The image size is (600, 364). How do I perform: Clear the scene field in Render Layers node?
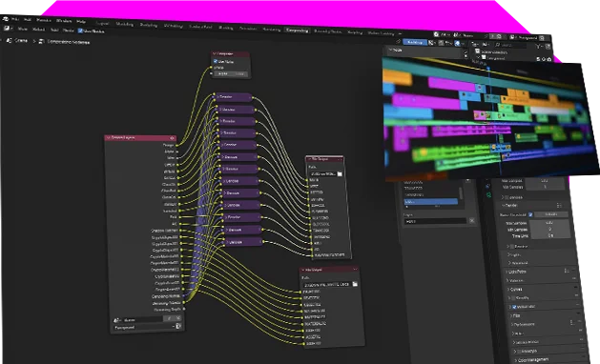click(178, 318)
